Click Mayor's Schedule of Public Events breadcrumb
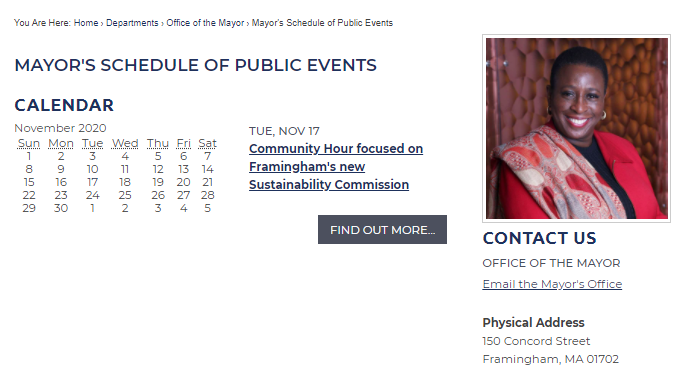Viewport: 674px width, 376px height. 322,23
